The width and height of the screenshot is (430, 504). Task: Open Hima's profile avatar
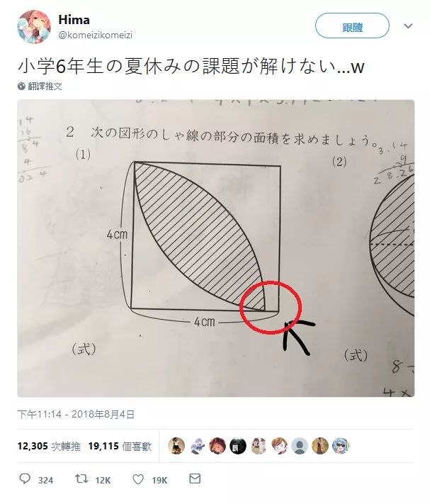coord(34,26)
